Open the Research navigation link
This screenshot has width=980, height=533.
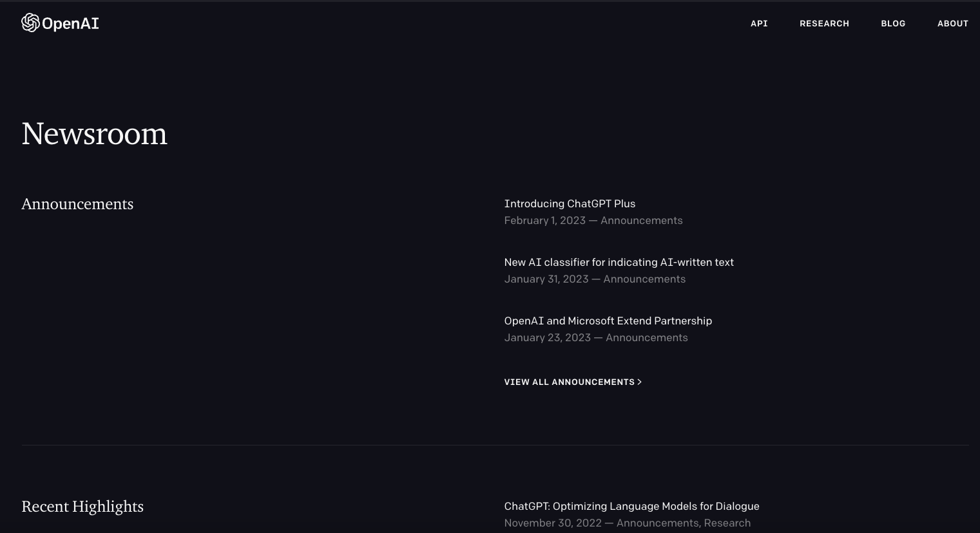pyautogui.click(x=824, y=23)
